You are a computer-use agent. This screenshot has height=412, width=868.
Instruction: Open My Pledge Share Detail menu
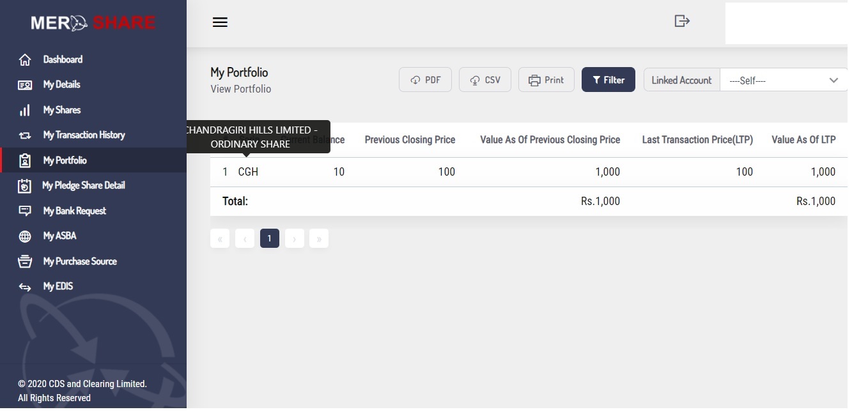(x=83, y=186)
